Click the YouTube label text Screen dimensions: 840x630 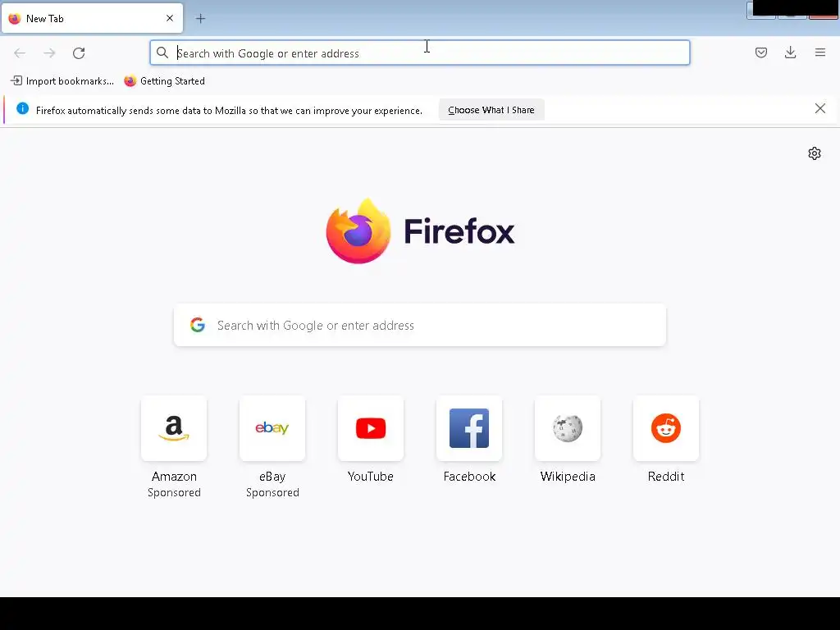coord(371,477)
